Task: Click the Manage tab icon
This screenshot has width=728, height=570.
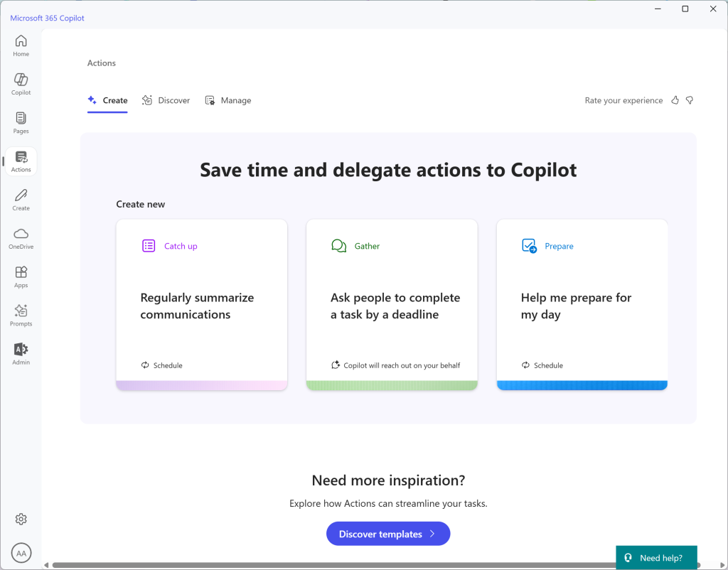Action: pyautogui.click(x=210, y=100)
